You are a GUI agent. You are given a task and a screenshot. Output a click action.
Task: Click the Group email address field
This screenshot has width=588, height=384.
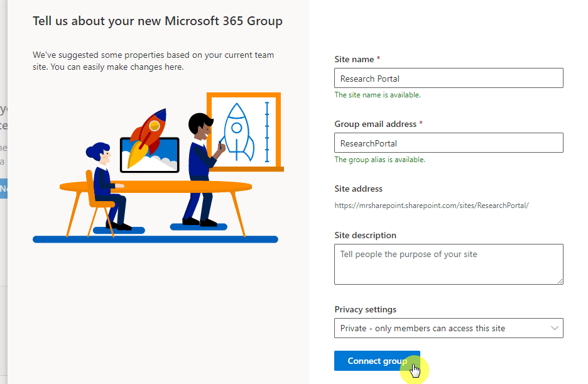449,143
